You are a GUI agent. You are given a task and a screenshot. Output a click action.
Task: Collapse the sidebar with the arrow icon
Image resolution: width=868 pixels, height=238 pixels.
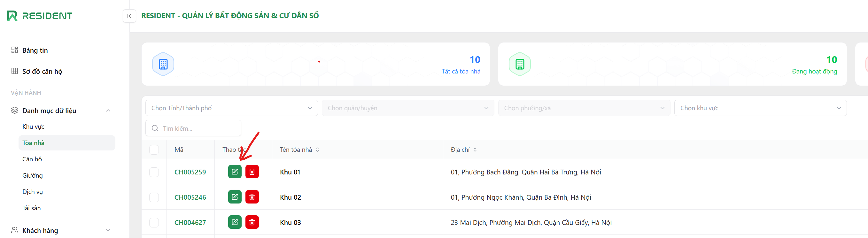[129, 16]
